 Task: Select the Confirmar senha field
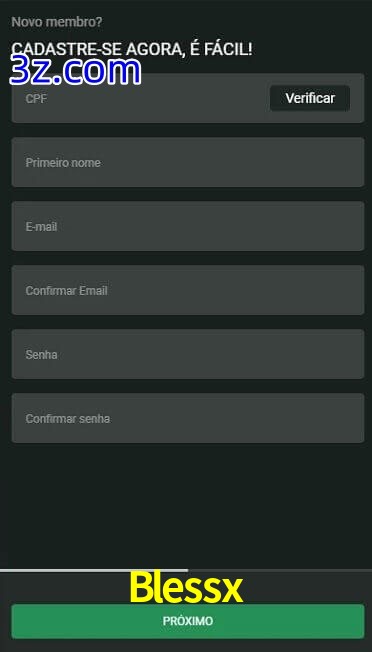pyautogui.click(x=188, y=418)
